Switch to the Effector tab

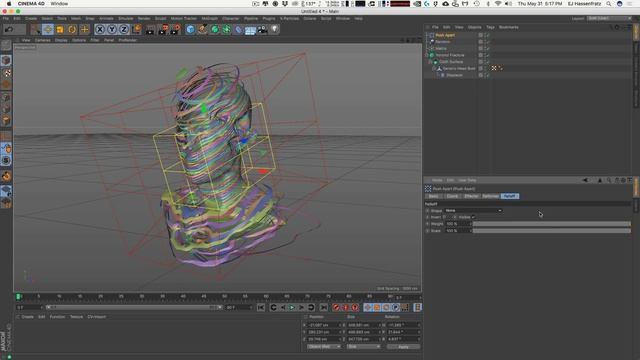471,196
